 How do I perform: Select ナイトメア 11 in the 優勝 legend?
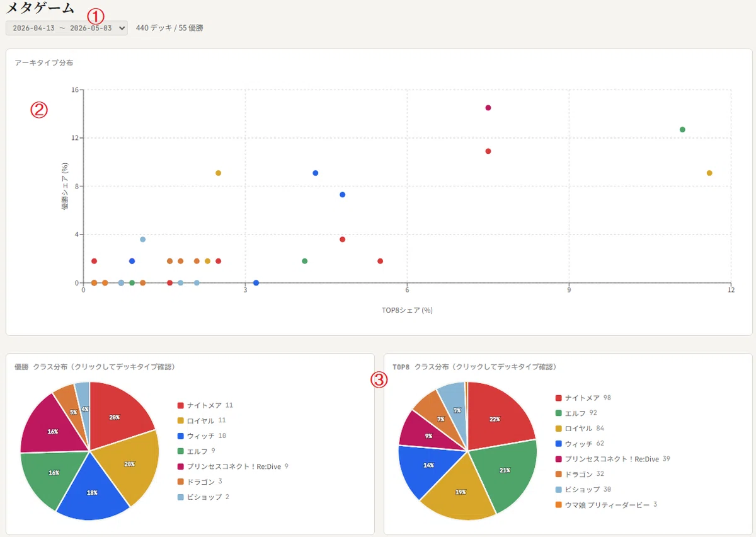[205, 405]
